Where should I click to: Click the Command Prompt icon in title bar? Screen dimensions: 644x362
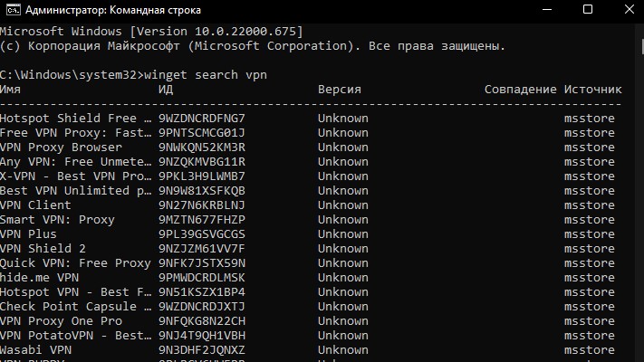tap(14, 9)
